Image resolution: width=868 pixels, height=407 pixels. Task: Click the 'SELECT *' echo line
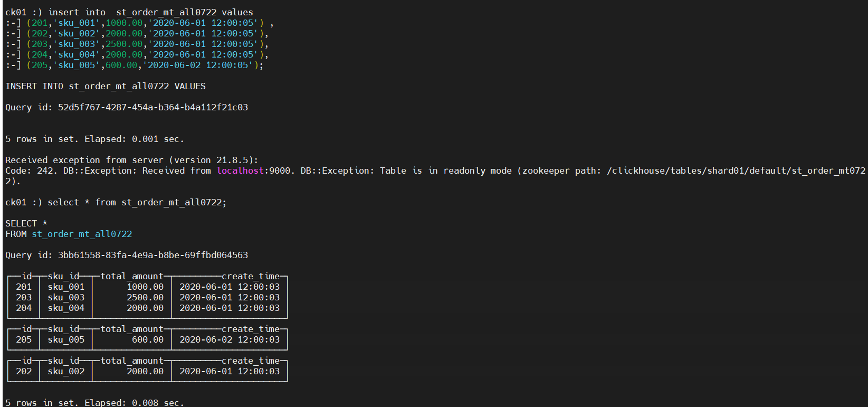(x=26, y=223)
